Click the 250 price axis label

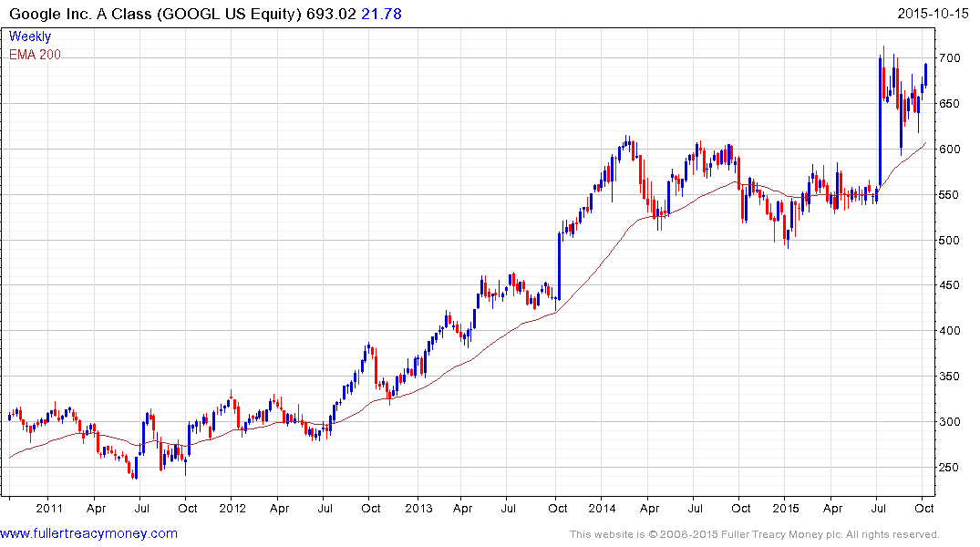[949, 467]
